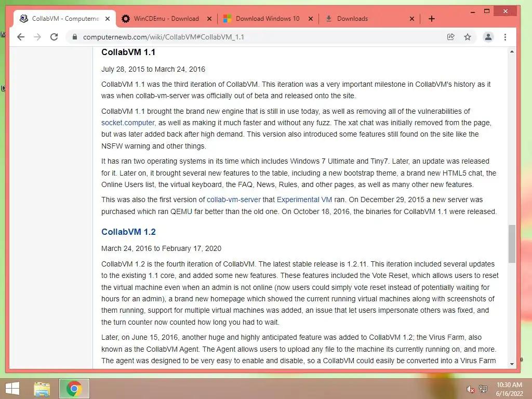532x399 pixels.
Task: Close the Download Windows 10 tab
Action: pyautogui.click(x=311, y=19)
